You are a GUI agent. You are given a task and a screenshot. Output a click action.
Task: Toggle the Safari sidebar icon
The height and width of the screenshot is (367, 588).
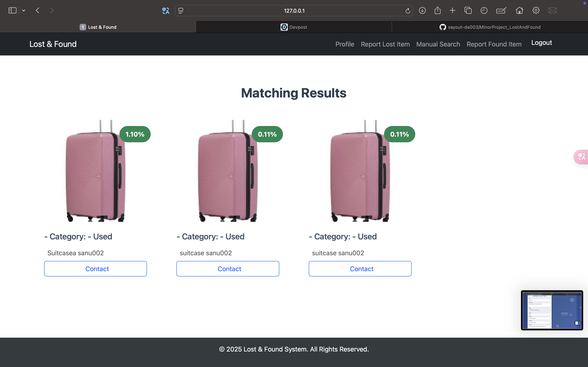point(12,10)
